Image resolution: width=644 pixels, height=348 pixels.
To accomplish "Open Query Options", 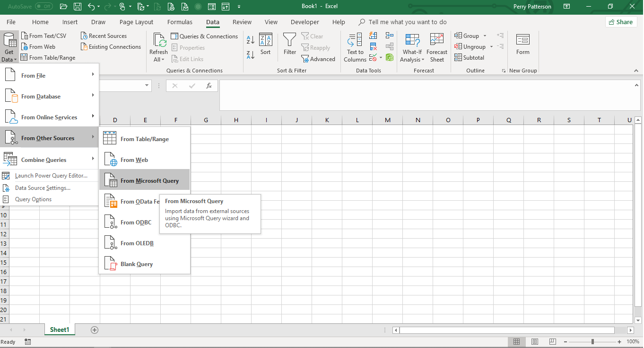I will [50, 199].
